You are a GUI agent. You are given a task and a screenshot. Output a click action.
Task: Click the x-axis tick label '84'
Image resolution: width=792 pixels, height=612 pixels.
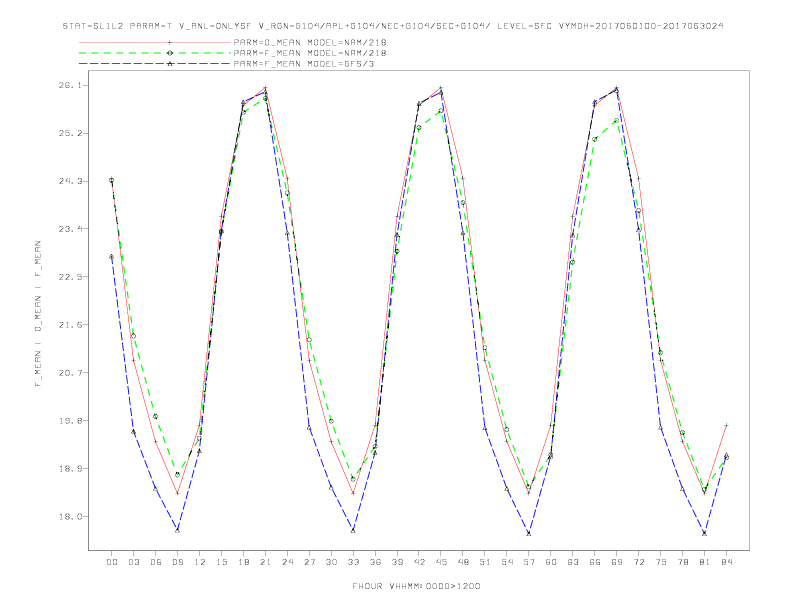coord(727,562)
